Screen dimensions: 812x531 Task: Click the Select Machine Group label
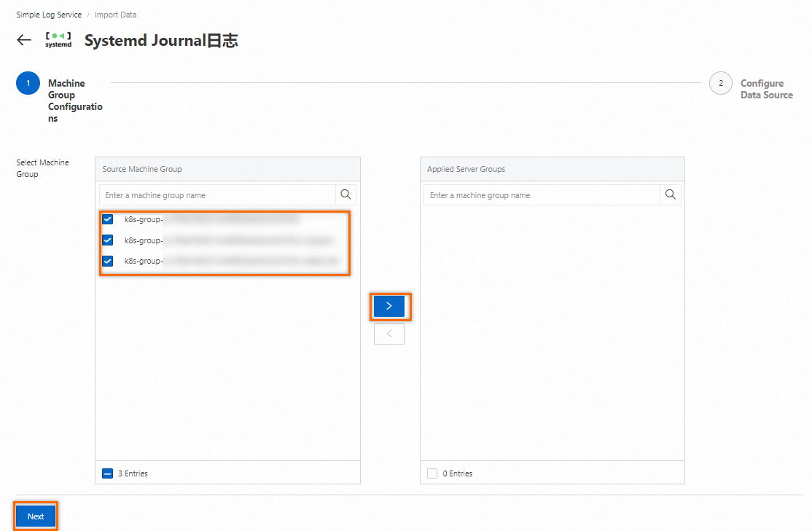click(x=42, y=168)
